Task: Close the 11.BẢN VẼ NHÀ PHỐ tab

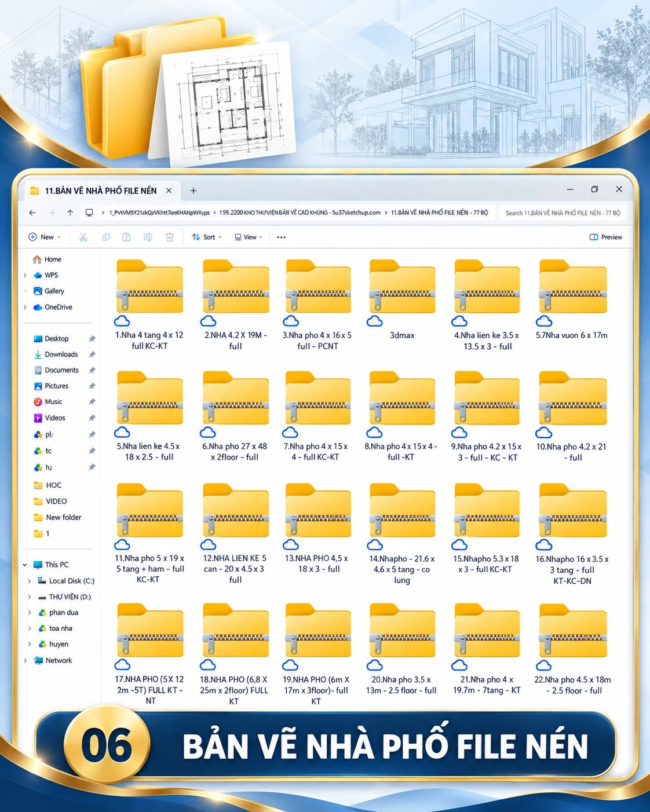Action: [169, 191]
